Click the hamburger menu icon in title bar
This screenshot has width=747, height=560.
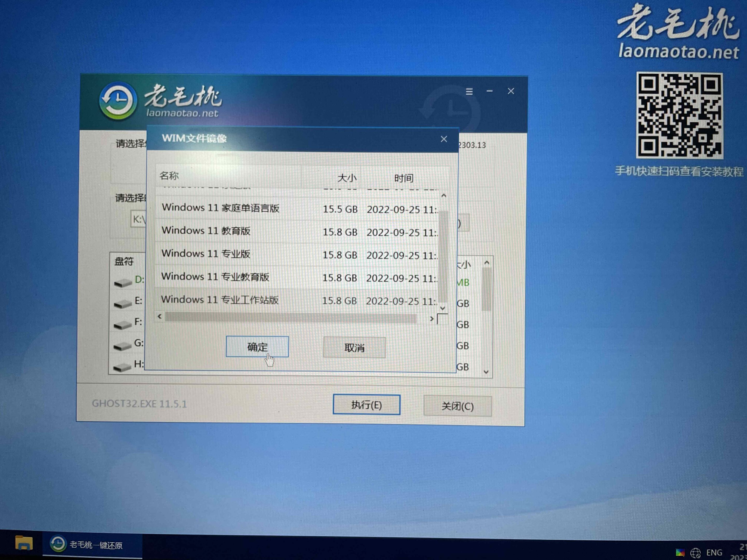(x=469, y=92)
